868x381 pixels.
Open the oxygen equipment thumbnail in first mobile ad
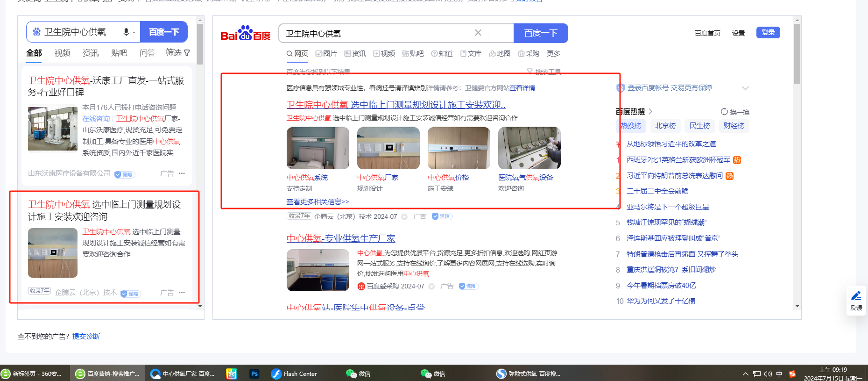[53, 129]
